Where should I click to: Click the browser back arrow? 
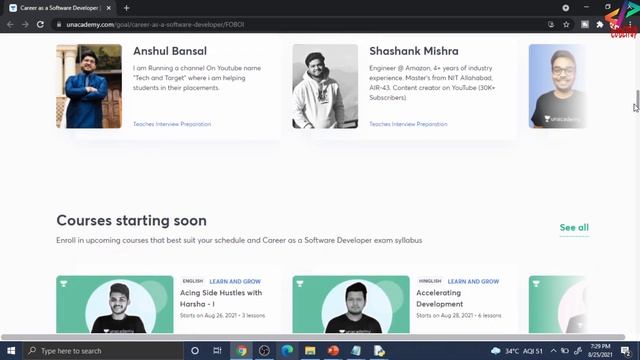[x=10, y=24]
